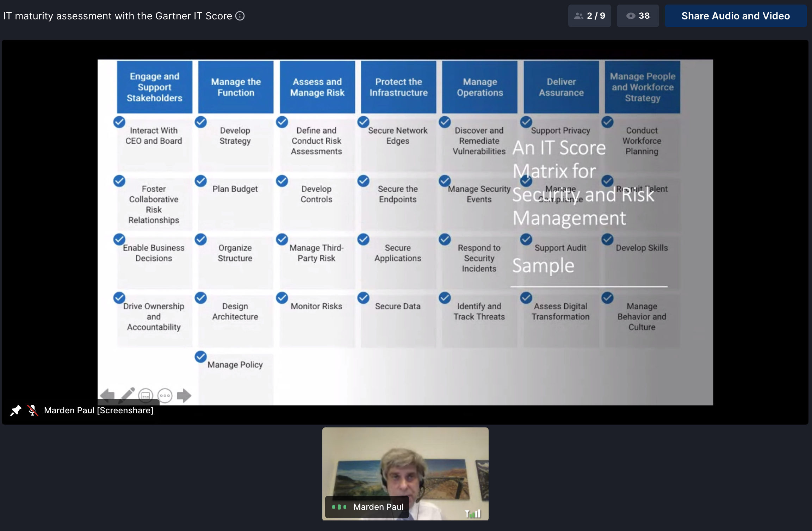Image resolution: width=812 pixels, height=531 pixels.
Task: Click the Manage the Function header
Action: [236, 87]
